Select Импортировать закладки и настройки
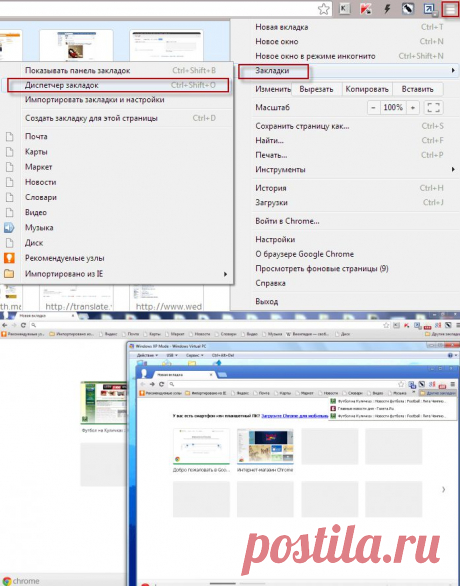 [x=95, y=100]
